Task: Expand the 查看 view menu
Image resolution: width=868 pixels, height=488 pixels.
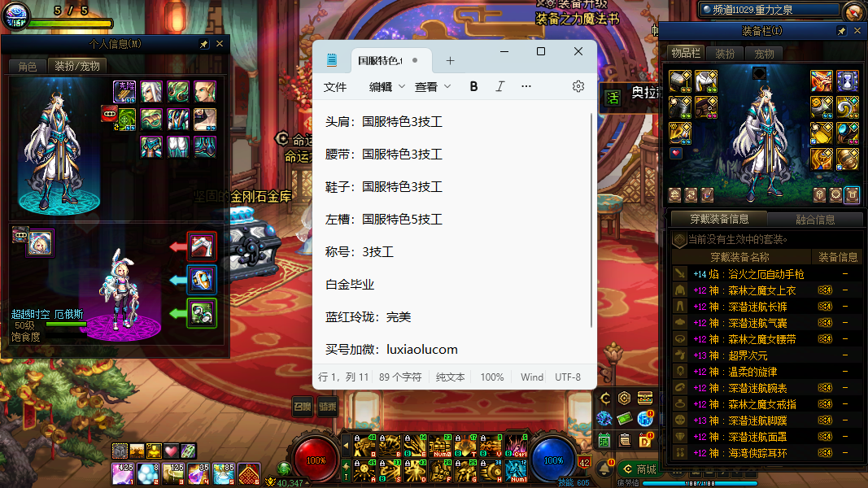Action: tap(432, 86)
